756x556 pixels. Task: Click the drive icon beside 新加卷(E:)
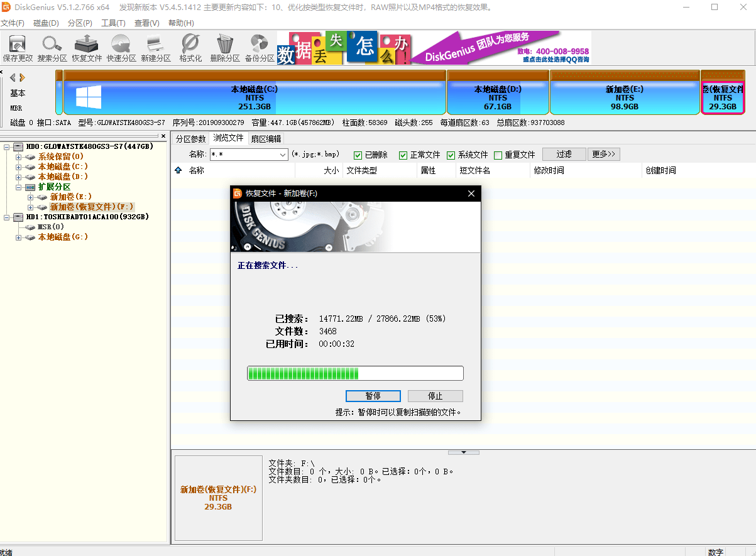(x=43, y=197)
